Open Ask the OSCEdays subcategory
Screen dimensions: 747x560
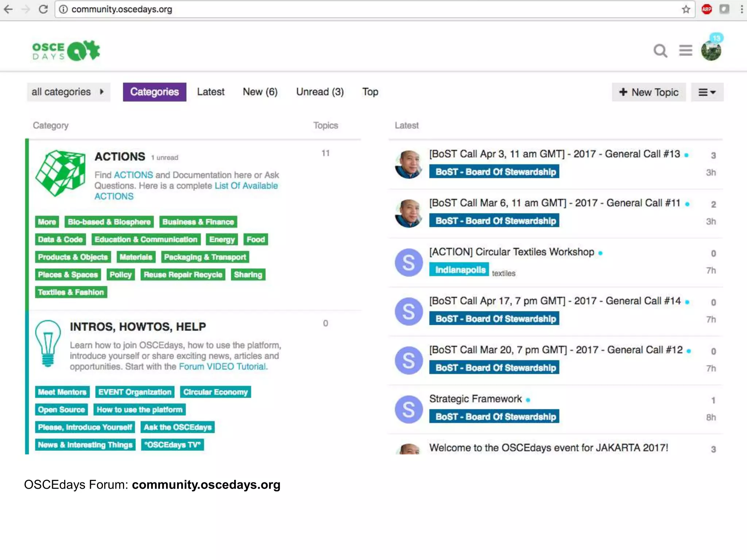coord(178,427)
